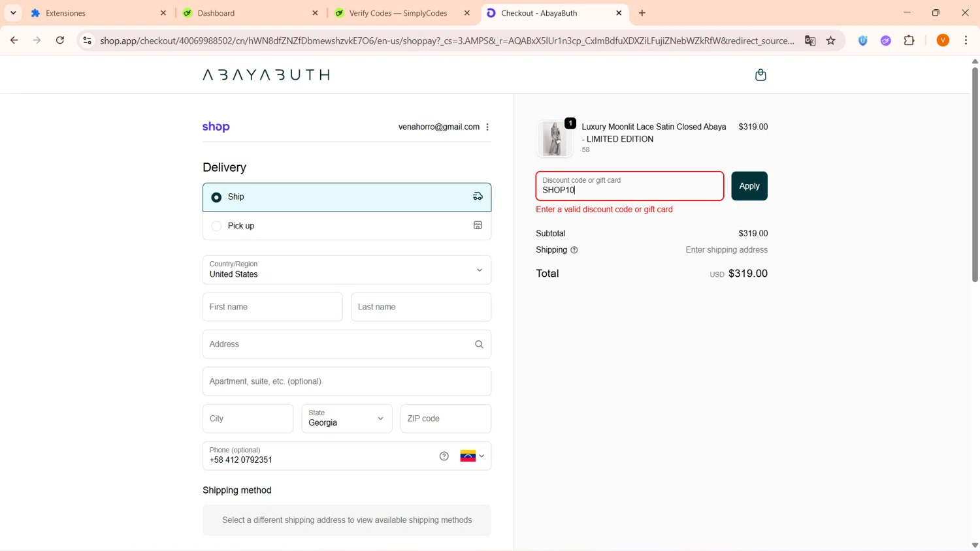Open the State dropdown showing Georgia

pyautogui.click(x=347, y=418)
